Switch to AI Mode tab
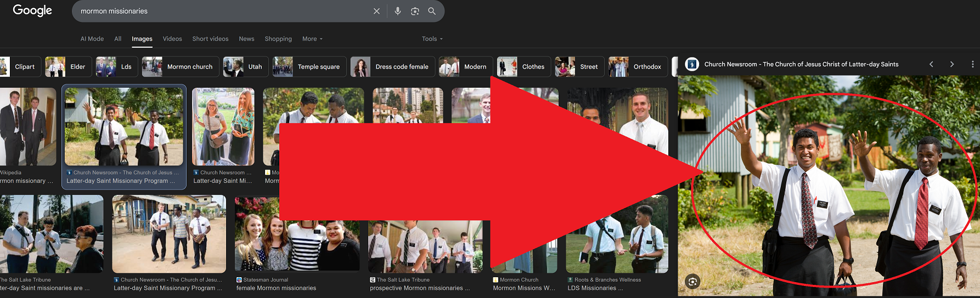Image resolution: width=980 pixels, height=298 pixels. pos(92,39)
